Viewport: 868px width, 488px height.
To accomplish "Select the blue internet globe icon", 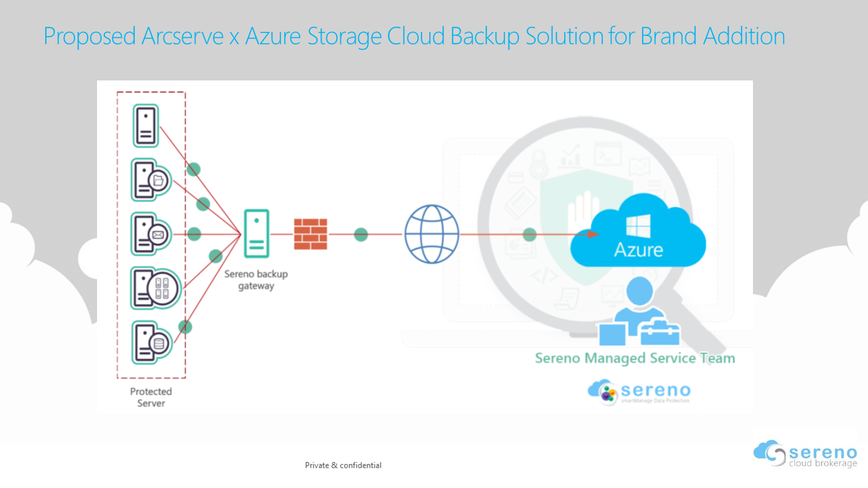I will tap(431, 234).
